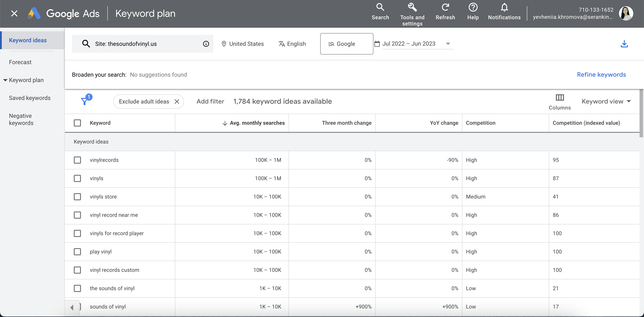The image size is (644, 317).
Task: Download the keyword ideas report
Action: [x=624, y=44]
